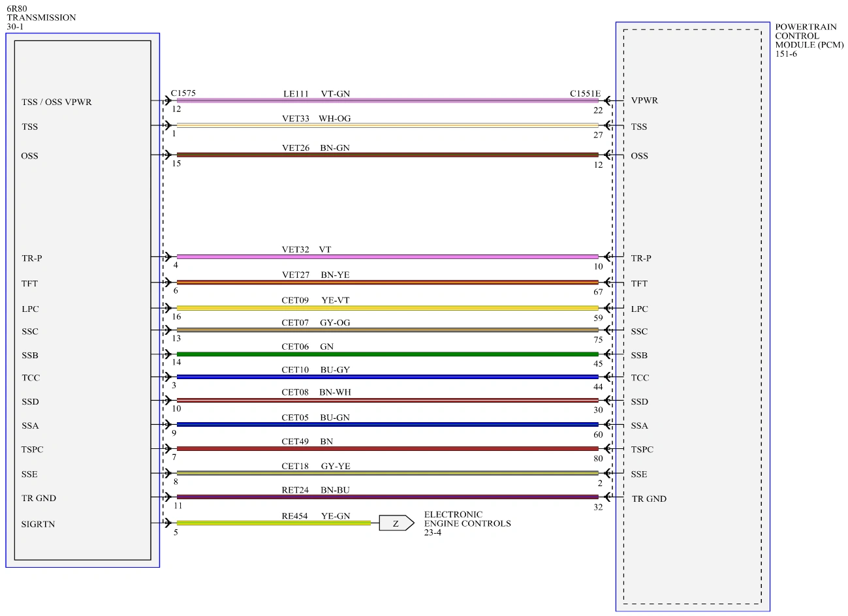Select the CET08 BN-WH wire label
This screenshot has height=616, width=848.
coord(316,393)
